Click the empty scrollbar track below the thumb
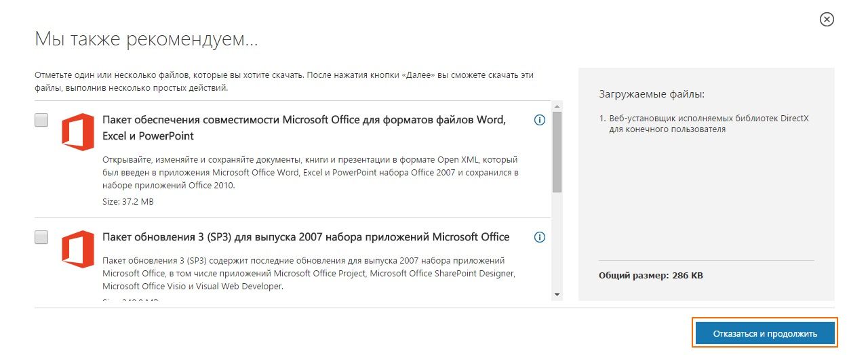 557,244
